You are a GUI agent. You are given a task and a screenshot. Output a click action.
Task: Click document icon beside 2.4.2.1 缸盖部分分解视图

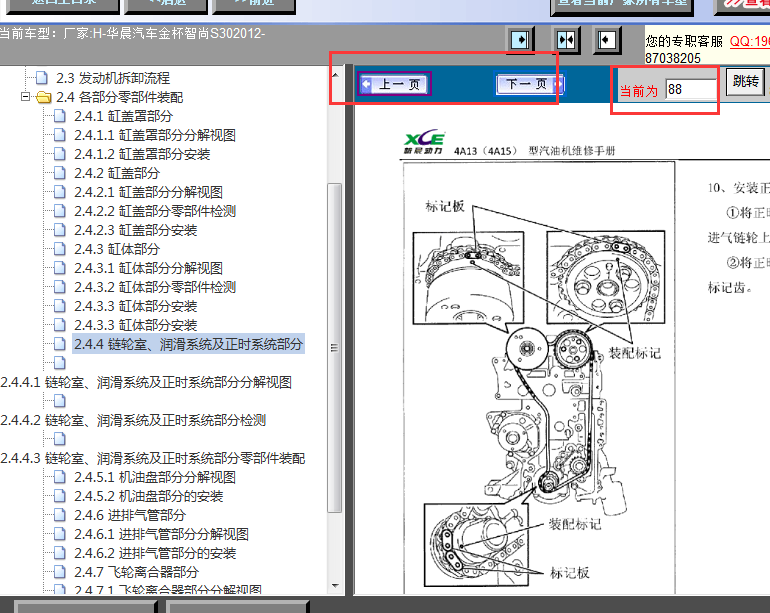[x=59, y=192]
